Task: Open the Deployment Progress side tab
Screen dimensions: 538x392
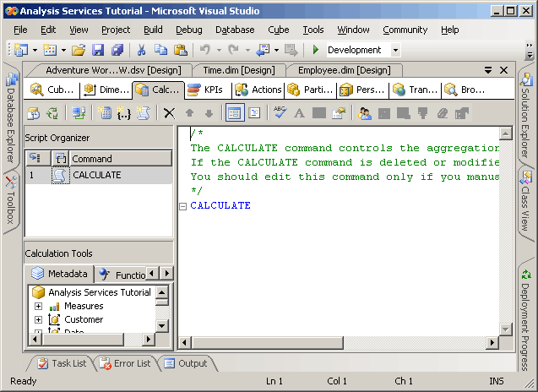Action: click(x=525, y=320)
